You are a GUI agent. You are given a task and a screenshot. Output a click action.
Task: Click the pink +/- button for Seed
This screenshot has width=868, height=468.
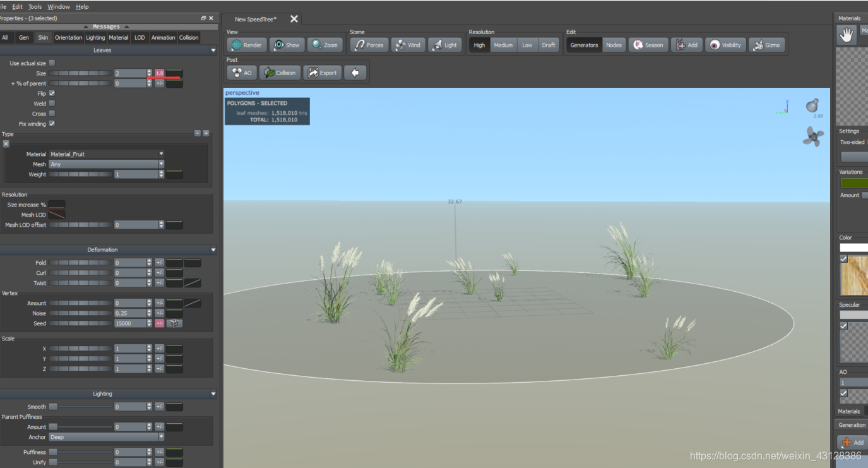click(x=160, y=323)
